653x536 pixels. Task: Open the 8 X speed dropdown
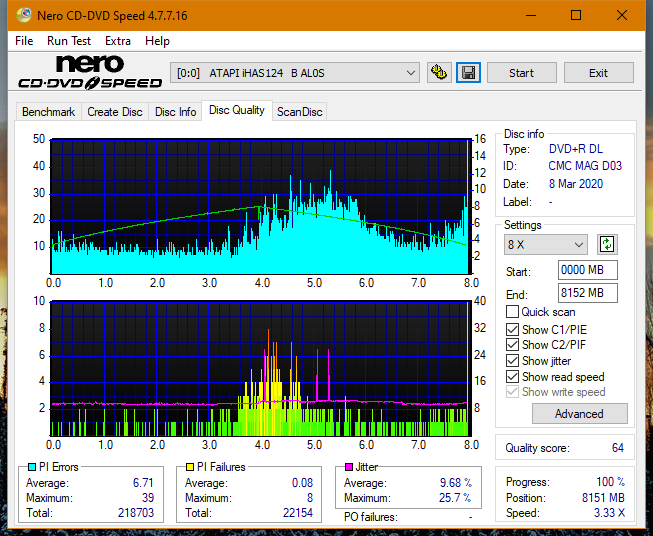546,244
